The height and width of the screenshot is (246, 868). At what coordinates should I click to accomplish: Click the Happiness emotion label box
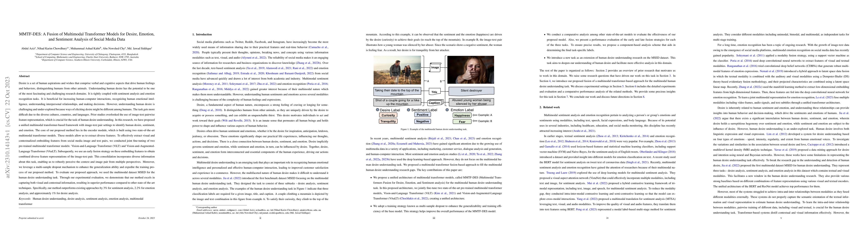[x=462, y=115]
